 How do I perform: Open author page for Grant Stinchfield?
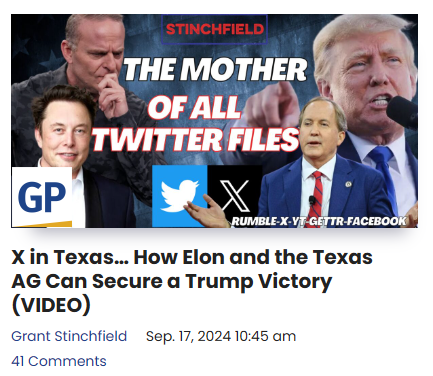coord(69,336)
